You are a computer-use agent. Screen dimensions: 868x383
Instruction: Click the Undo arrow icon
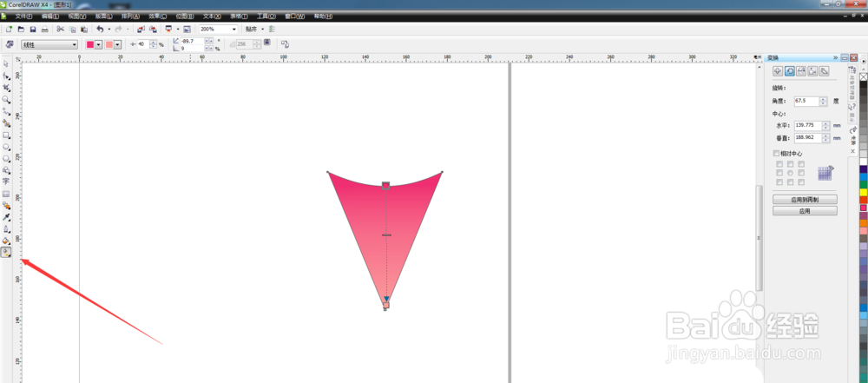(100, 29)
